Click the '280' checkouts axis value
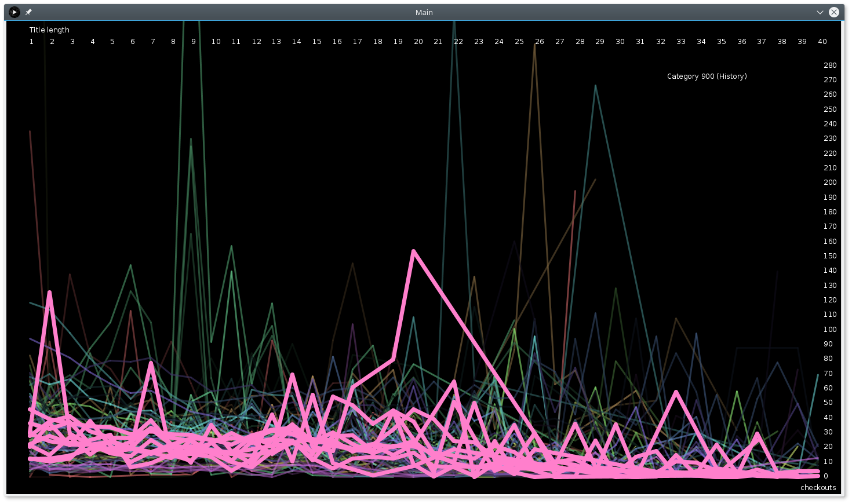852x504 pixels. (x=830, y=65)
